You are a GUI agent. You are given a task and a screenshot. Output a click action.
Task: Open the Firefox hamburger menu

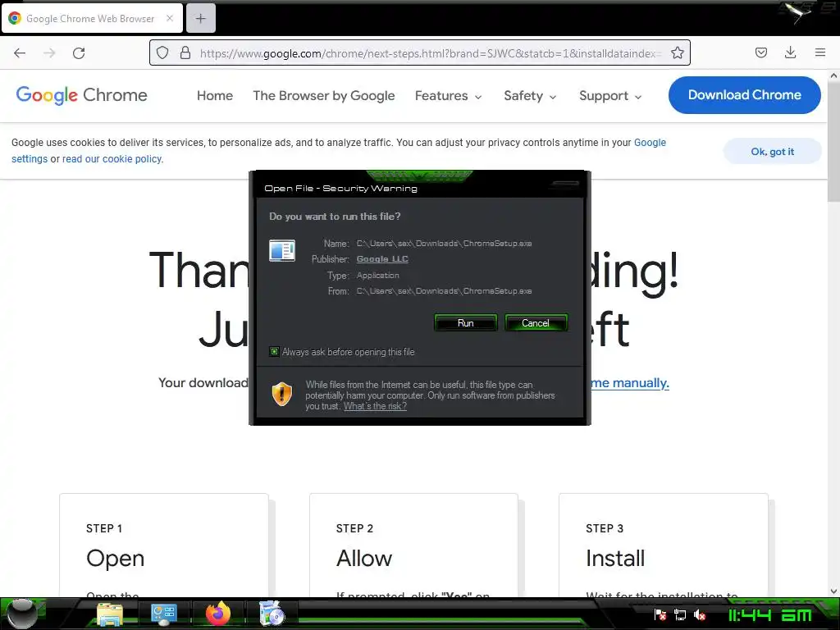click(x=819, y=52)
